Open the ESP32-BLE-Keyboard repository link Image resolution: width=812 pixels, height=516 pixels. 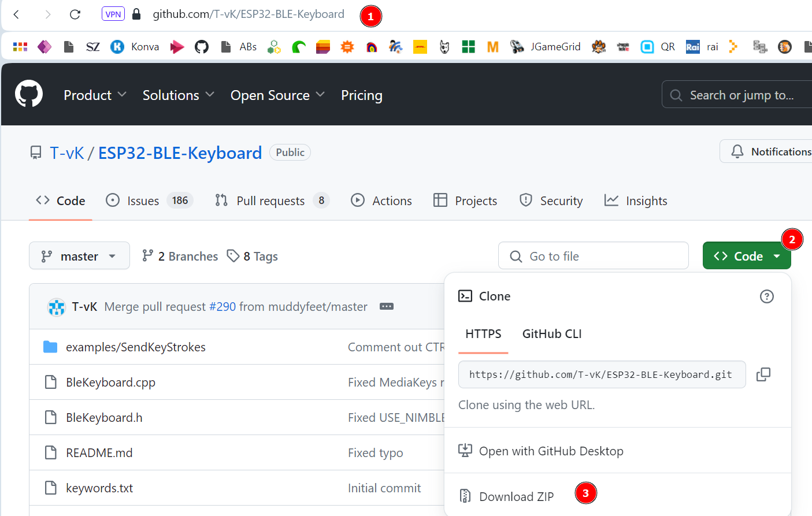coord(180,153)
